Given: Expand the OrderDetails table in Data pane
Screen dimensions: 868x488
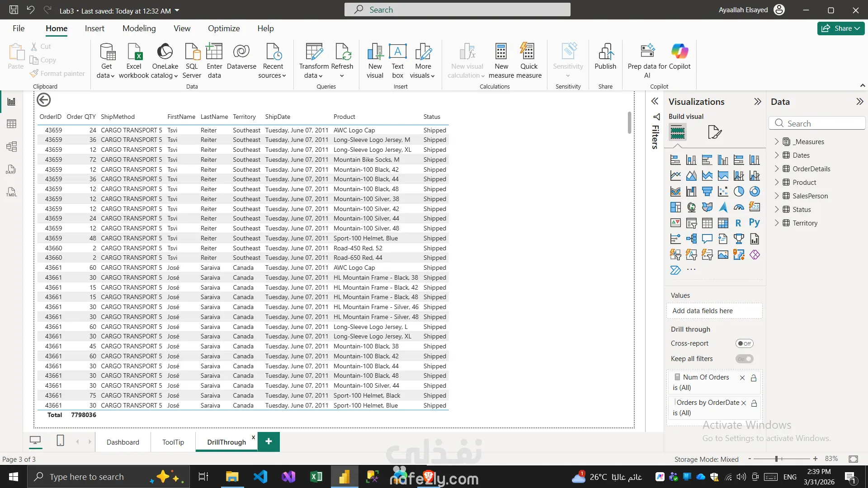Looking at the screenshot, I should (x=777, y=169).
